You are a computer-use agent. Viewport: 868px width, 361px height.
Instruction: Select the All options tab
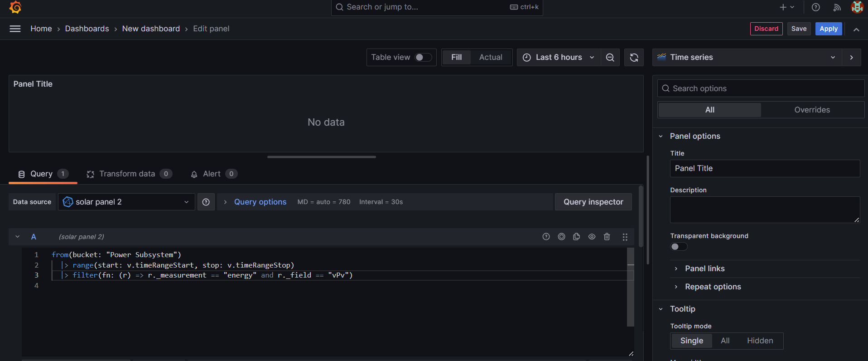click(709, 110)
